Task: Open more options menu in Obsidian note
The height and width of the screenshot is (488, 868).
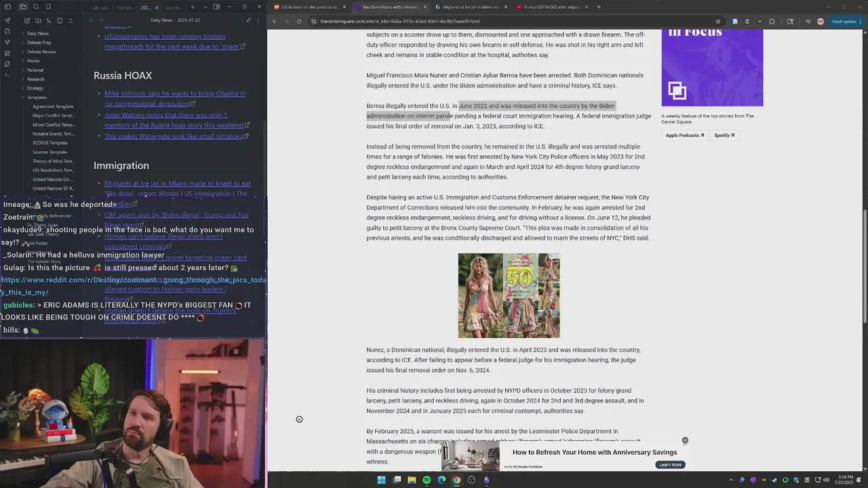Action: tap(258, 20)
